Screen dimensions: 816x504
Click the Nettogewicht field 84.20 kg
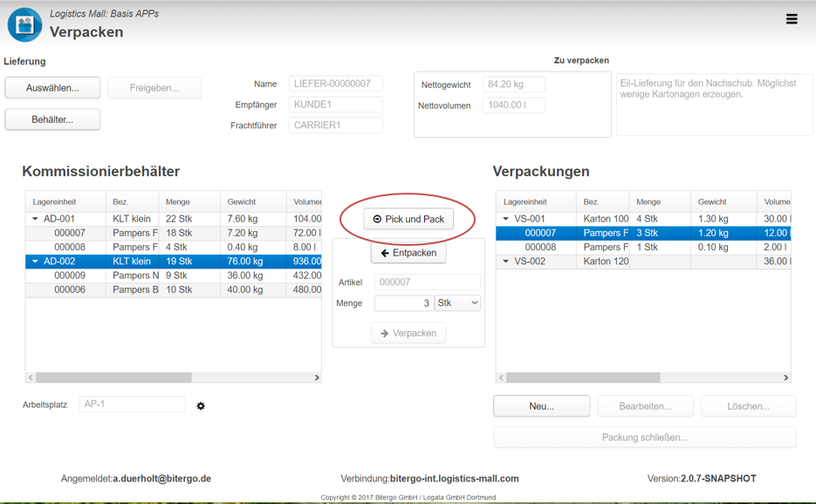(514, 85)
